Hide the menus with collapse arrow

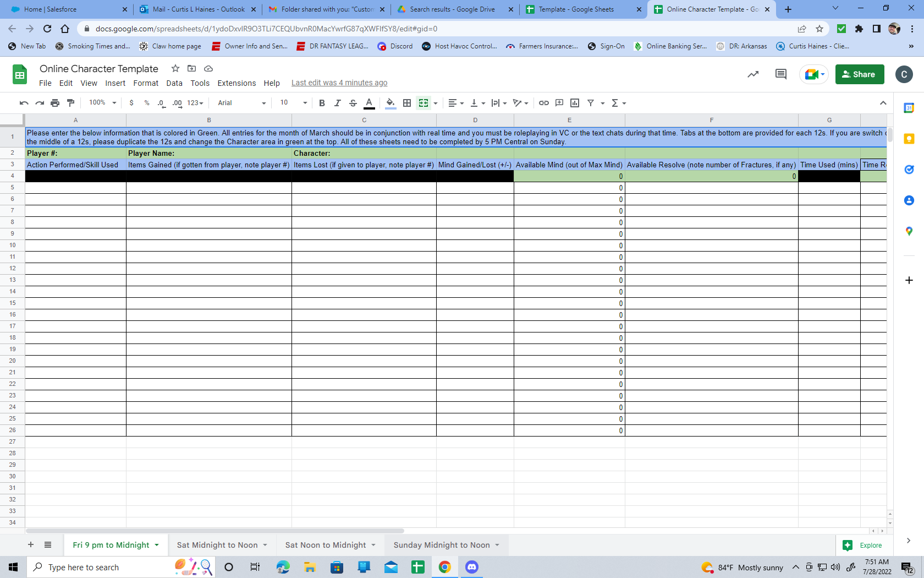[x=883, y=103]
